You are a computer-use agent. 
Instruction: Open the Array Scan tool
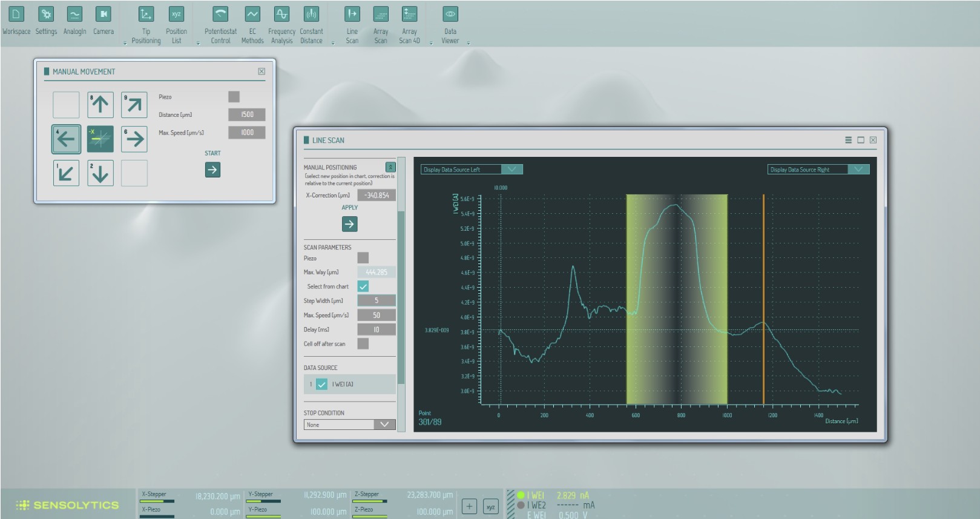pos(381,25)
